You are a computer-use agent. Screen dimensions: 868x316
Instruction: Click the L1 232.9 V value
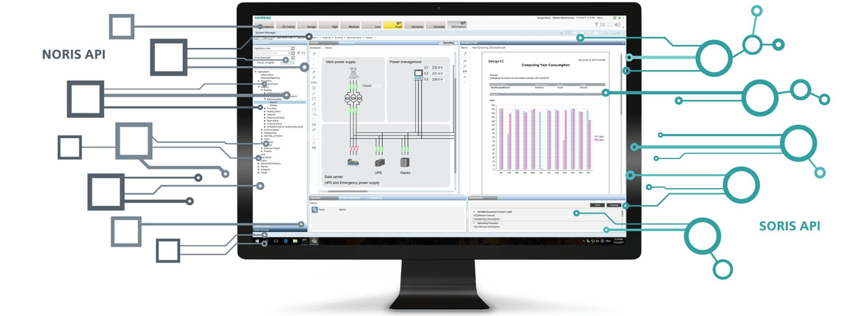point(438,68)
